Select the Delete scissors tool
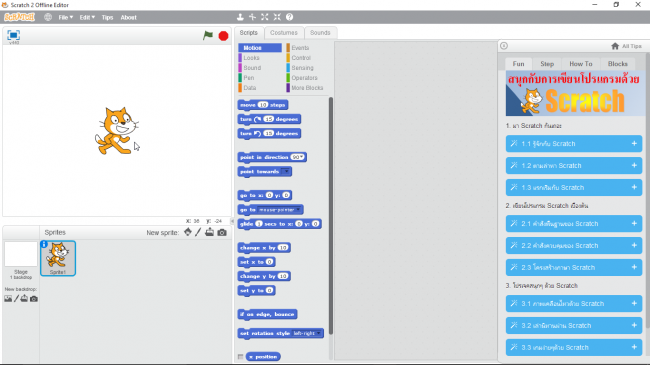Image resolution: width=650 pixels, height=365 pixels. point(252,17)
